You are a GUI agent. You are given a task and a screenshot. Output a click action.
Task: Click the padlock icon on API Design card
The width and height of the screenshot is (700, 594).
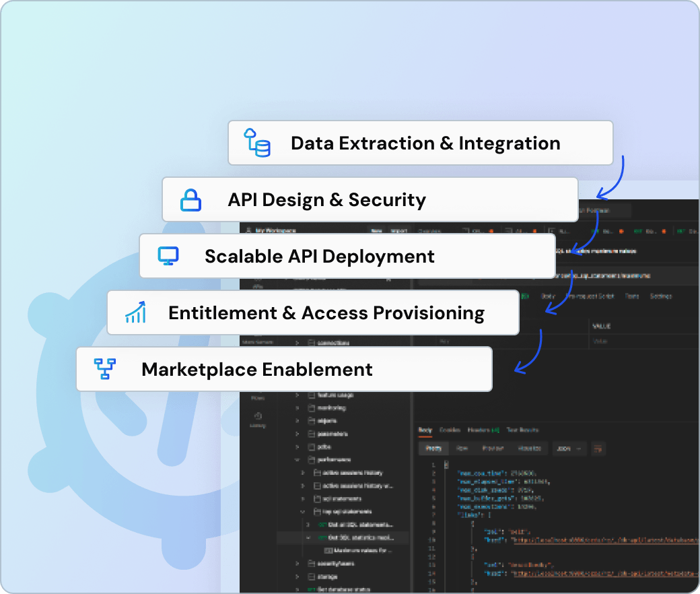pyautogui.click(x=190, y=199)
